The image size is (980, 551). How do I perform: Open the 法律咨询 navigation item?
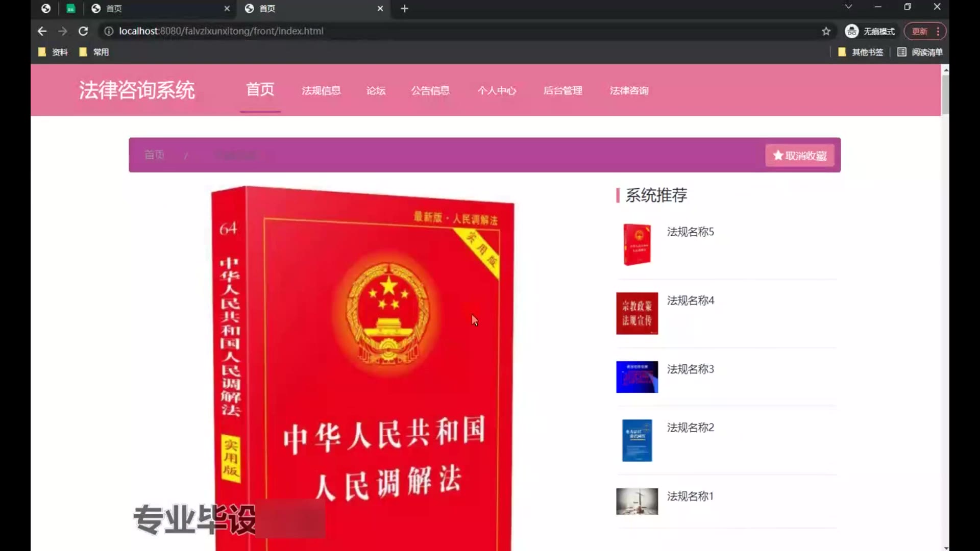[629, 90]
